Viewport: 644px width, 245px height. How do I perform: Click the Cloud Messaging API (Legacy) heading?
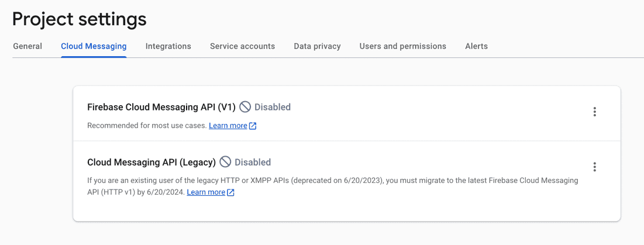pos(151,162)
